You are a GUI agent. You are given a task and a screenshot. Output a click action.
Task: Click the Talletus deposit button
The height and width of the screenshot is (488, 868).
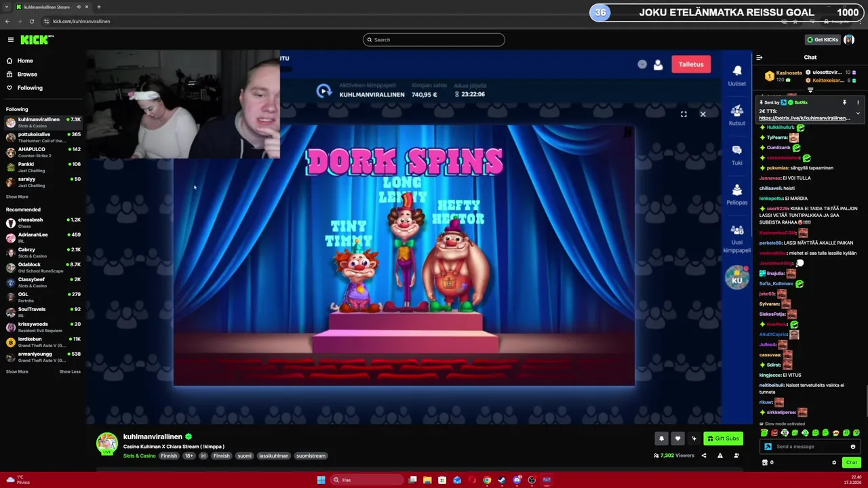[x=691, y=64]
